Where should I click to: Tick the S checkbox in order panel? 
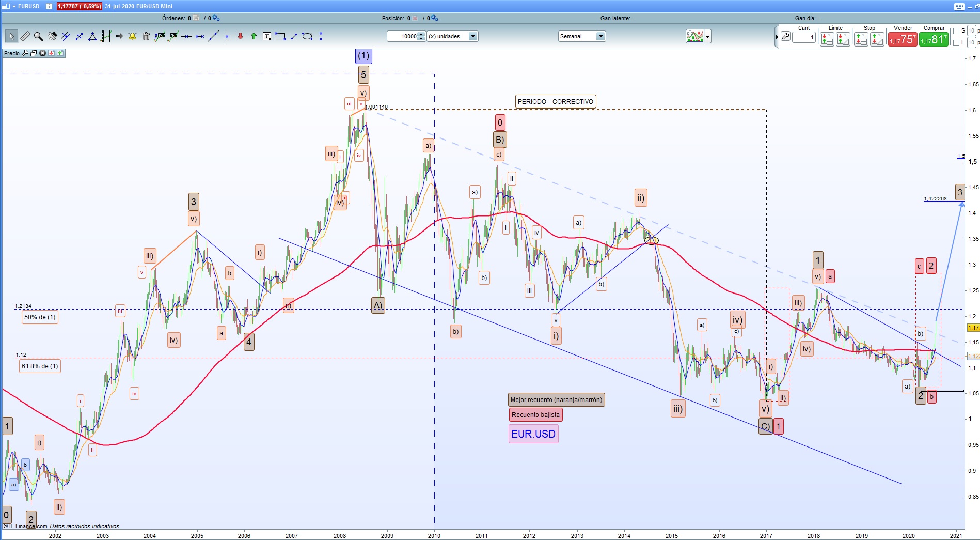pyautogui.click(x=956, y=31)
